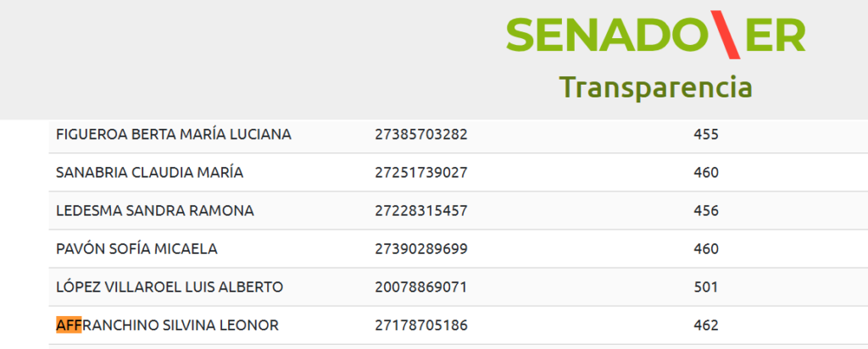The height and width of the screenshot is (349, 868).
Task: Click the number 20078869071
Action: [420, 287]
